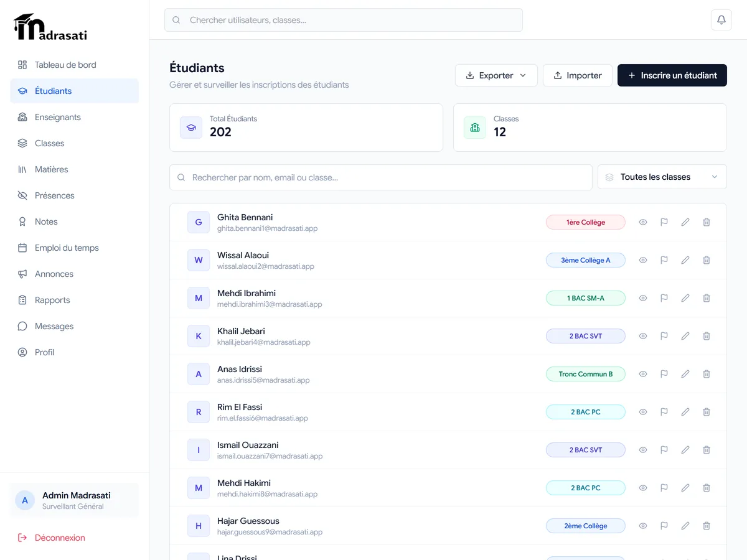Image resolution: width=747 pixels, height=560 pixels.
Task: Focus the Rechercher par nom, email field
Action: click(381, 177)
